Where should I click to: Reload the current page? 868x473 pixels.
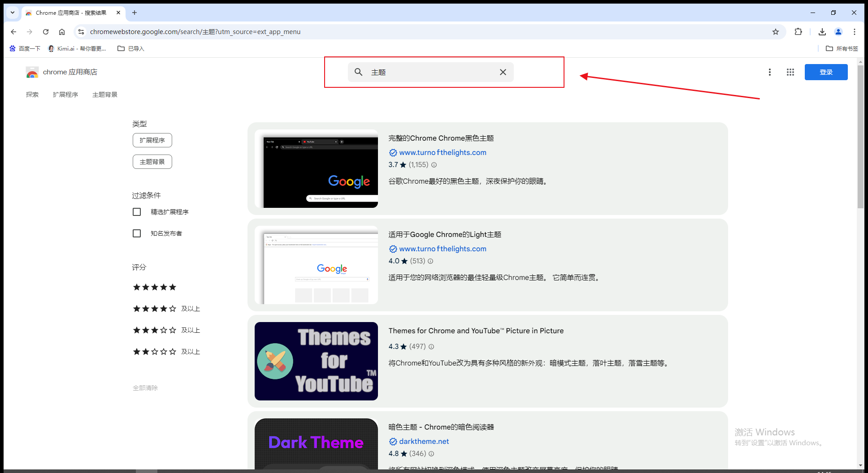click(46, 32)
